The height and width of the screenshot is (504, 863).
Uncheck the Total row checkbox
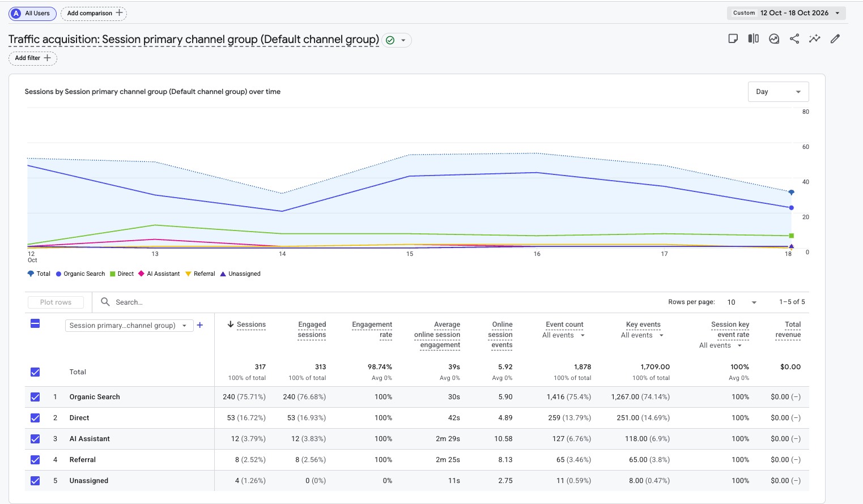[35, 372]
